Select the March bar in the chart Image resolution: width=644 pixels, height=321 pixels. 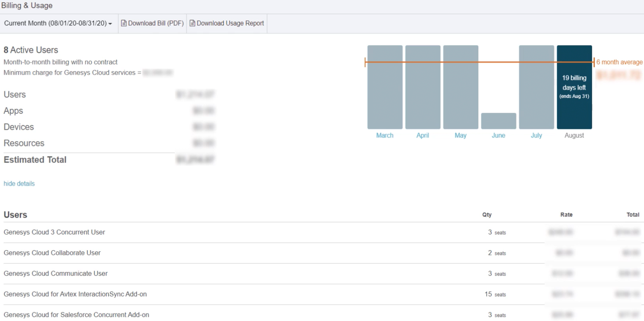click(x=385, y=87)
